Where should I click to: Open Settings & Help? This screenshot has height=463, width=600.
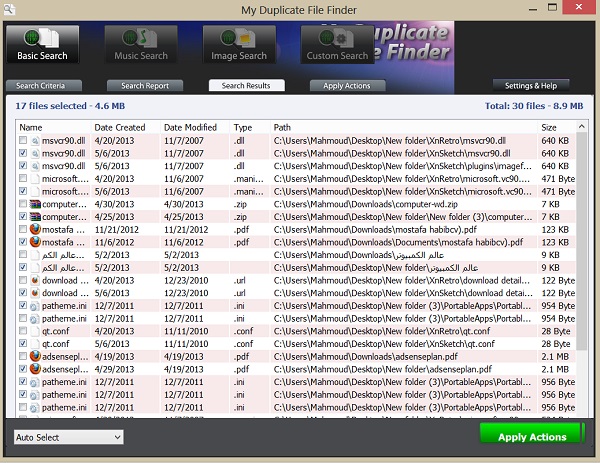tap(531, 85)
